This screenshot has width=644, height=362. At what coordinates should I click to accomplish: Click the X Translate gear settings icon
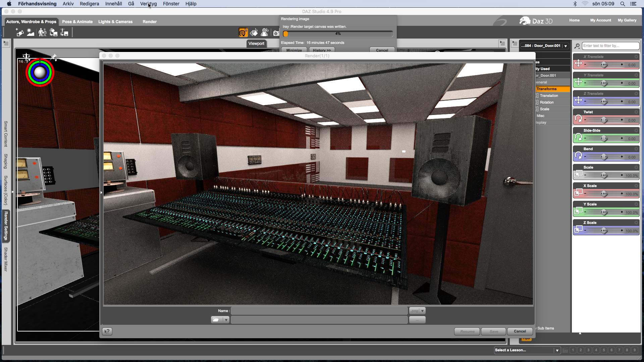tap(636, 57)
